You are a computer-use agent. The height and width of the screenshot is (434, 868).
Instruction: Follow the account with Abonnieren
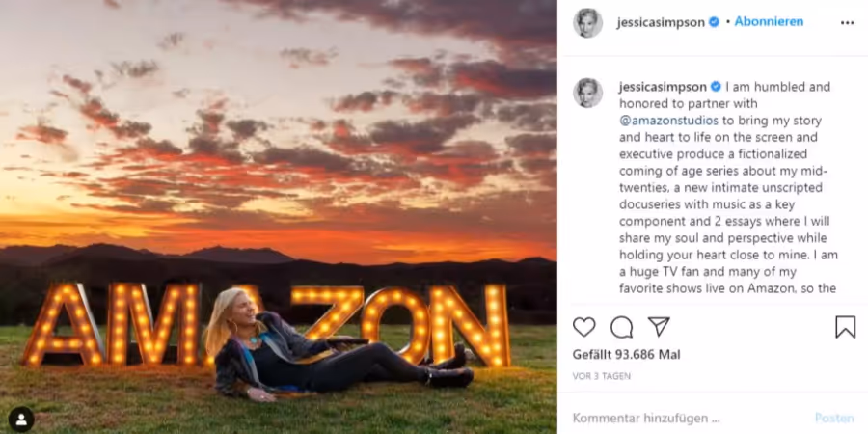click(769, 22)
